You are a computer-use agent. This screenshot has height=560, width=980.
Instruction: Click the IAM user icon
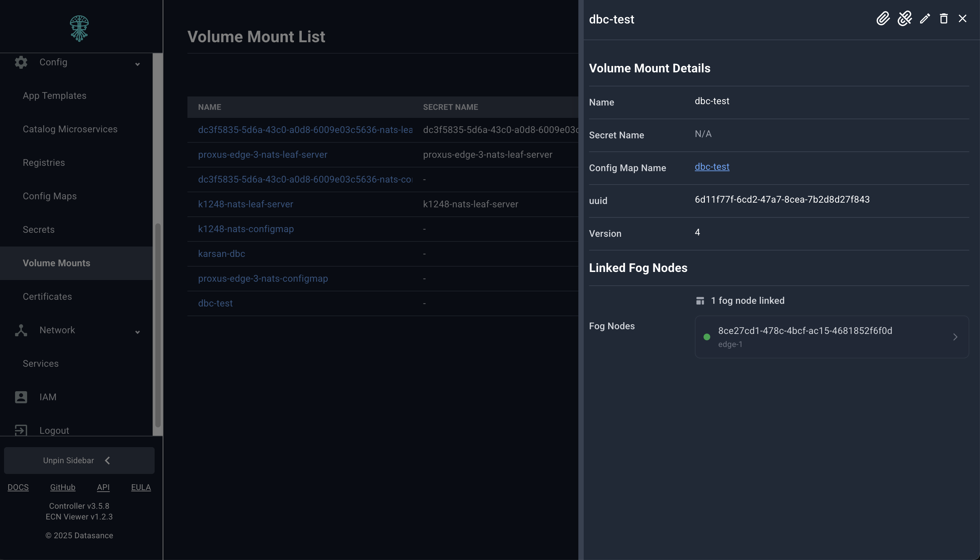[x=21, y=397]
